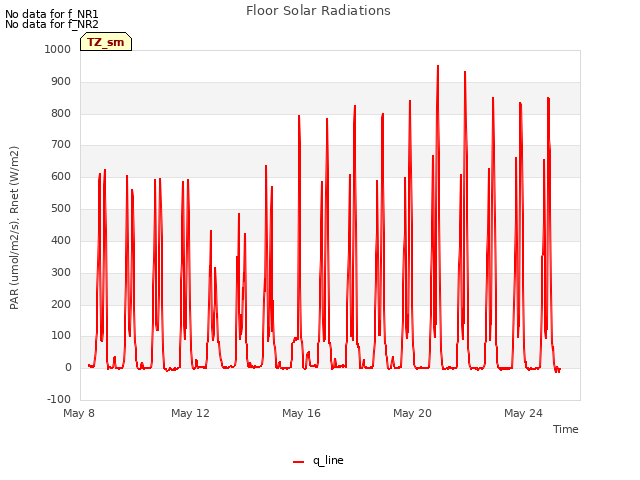Click the 800 y-axis tick label
Image resolution: width=640 pixels, height=480 pixels.
pos(61,113)
